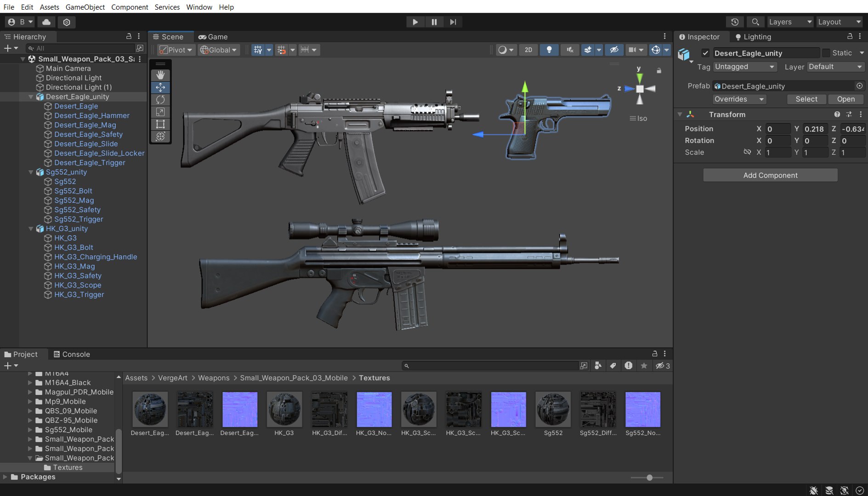Click the Position Y value field
Viewport: 868px width, 496px height.
(x=815, y=129)
